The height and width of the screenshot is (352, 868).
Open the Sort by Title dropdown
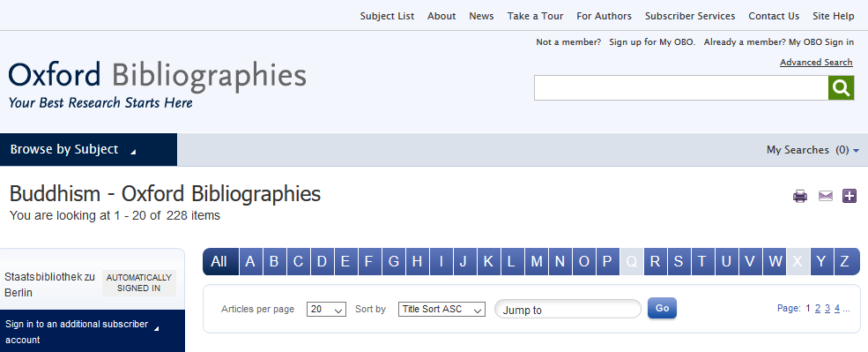pos(441,310)
